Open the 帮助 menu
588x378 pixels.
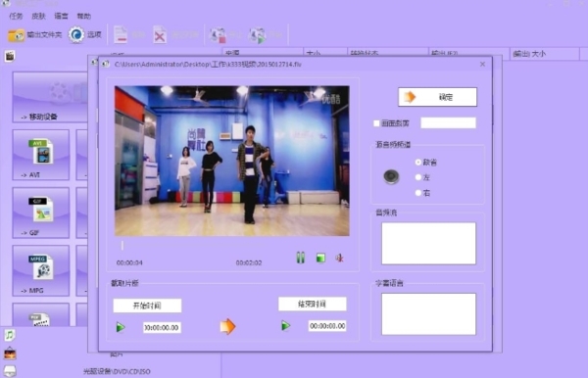pos(83,16)
